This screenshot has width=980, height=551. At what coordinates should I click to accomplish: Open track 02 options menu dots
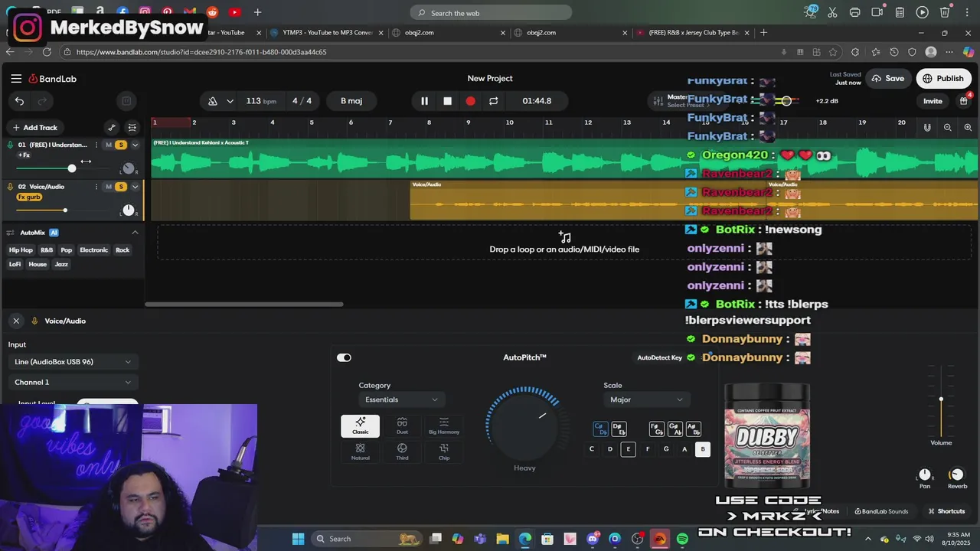96,187
